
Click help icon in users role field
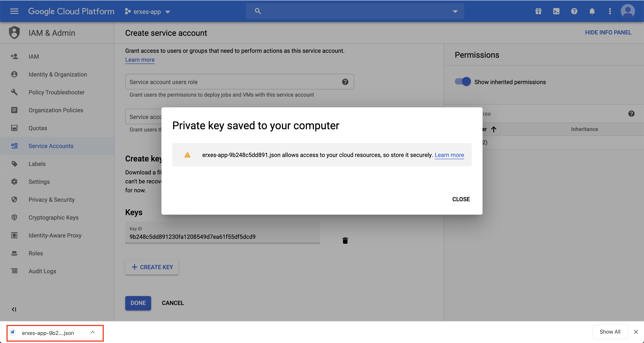pos(345,82)
